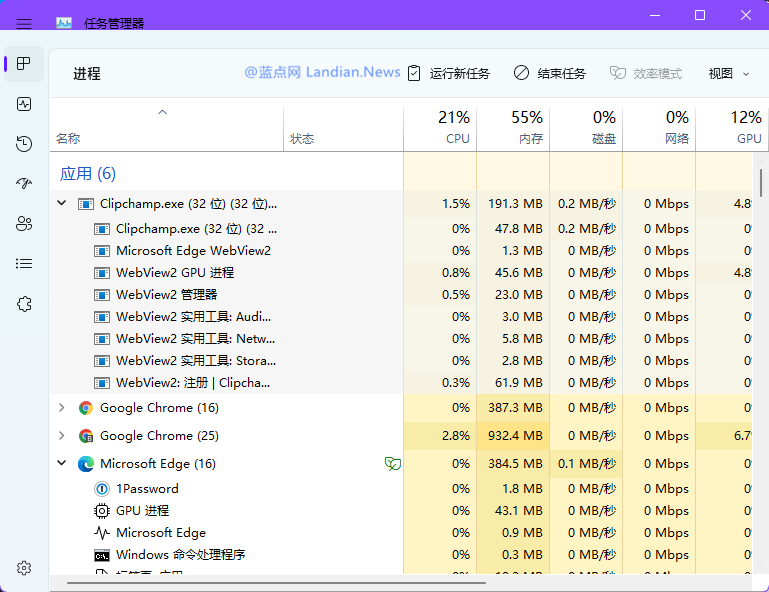The width and height of the screenshot is (769, 592).
Task: Click 结束任务 (End task) button
Action: pyautogui.click(x=550, y=74)
